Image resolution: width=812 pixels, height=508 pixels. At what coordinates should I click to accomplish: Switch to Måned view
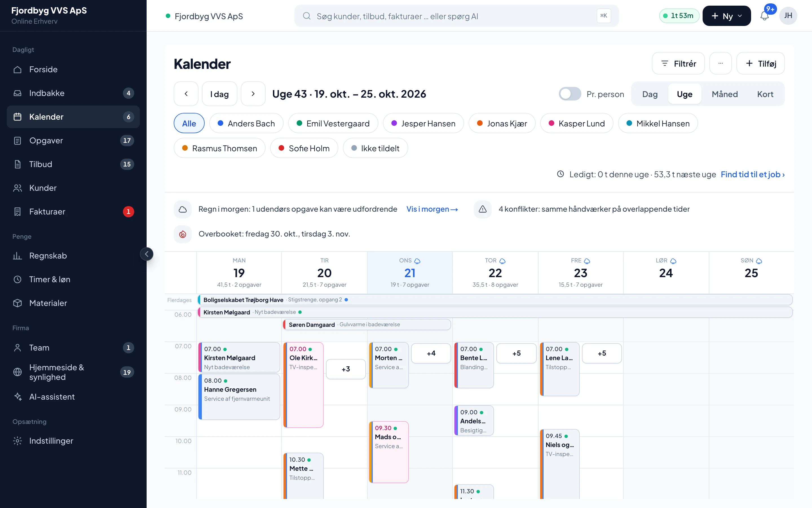click(x=725, y=94)
